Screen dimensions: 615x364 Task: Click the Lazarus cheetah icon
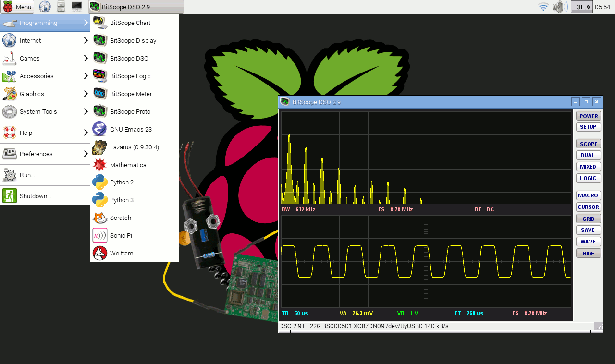tap(100, 147)
